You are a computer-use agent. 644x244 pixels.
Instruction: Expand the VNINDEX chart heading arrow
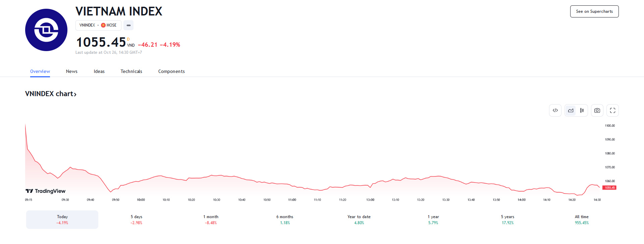coord(75,94)
